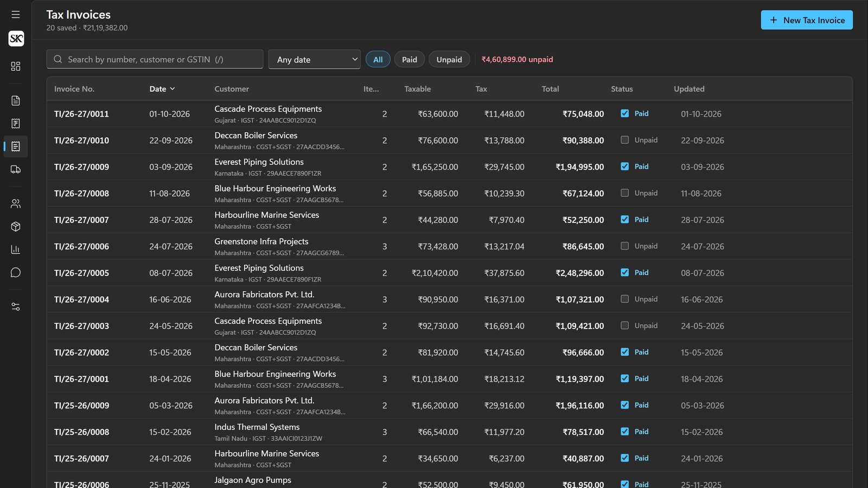Screen dimensions: 868x488
Task: Open the settings sliders icon in sidebar
Action: 16,307
